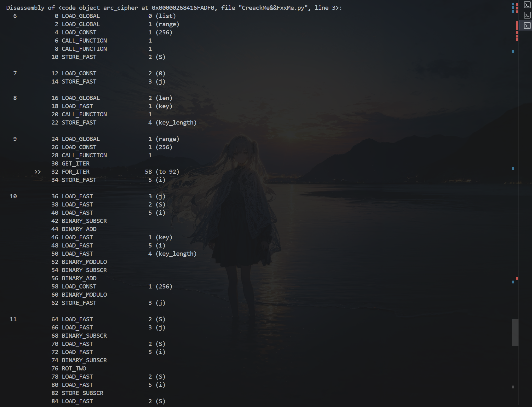Click the "(len)" global name
Viewport: 532px width, 407px height.
pyautogui.click(x=164, y=98)
